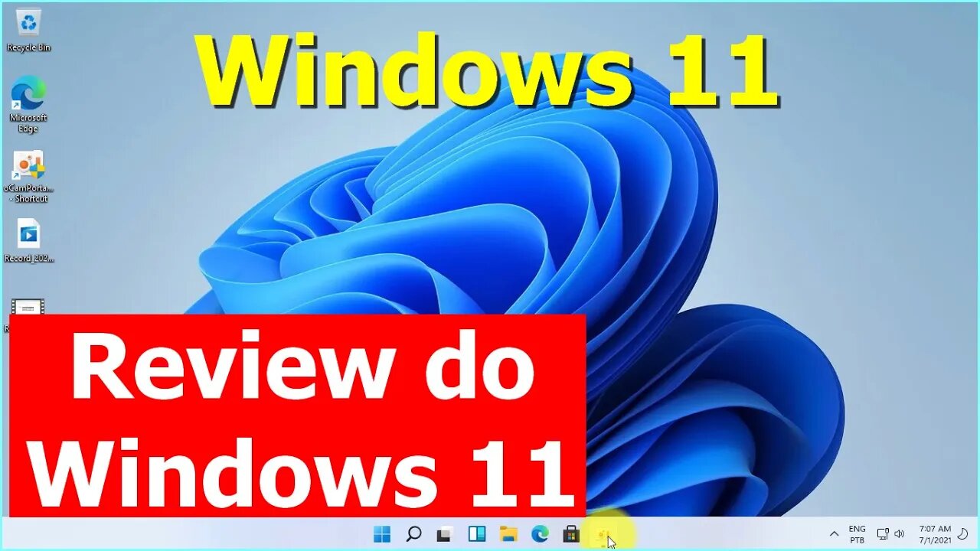Open the clock showing 7:07 AM

pyautogui.click(x=935, y=534)
